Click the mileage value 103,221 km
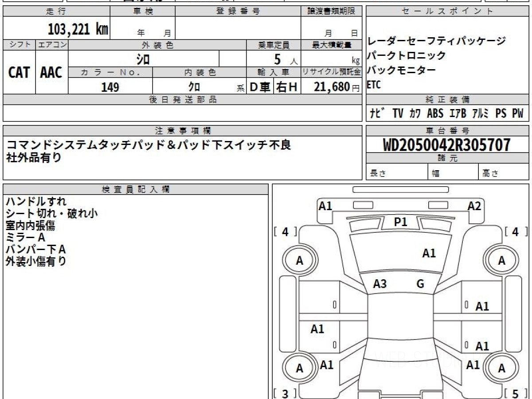532x399 pixels. [78, 29]
